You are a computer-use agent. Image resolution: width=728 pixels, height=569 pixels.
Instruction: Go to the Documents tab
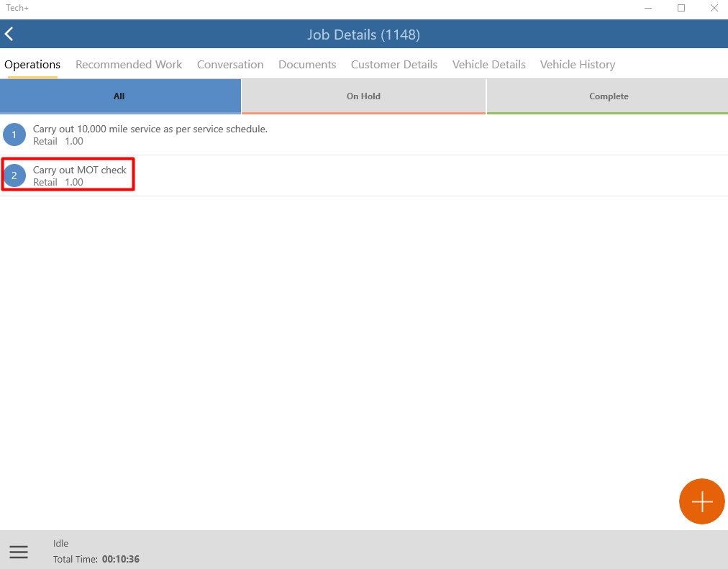point(307,65)
